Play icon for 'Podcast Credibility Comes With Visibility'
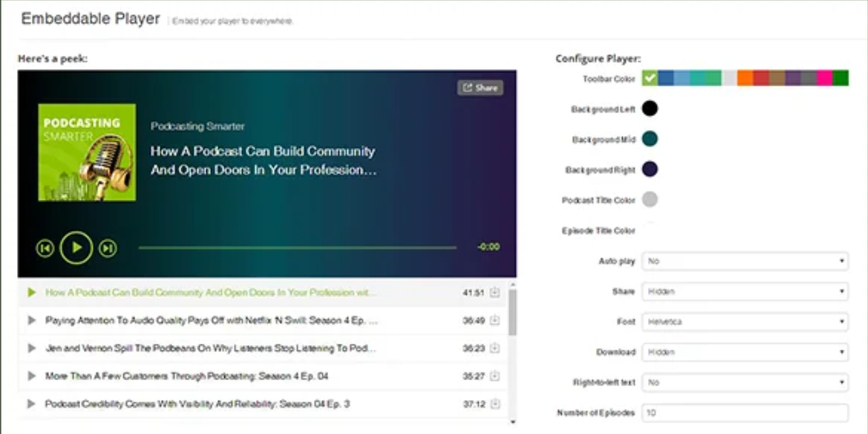Image resolution: width=868 pixels, height=434 pixels. (x=31, y=403)
